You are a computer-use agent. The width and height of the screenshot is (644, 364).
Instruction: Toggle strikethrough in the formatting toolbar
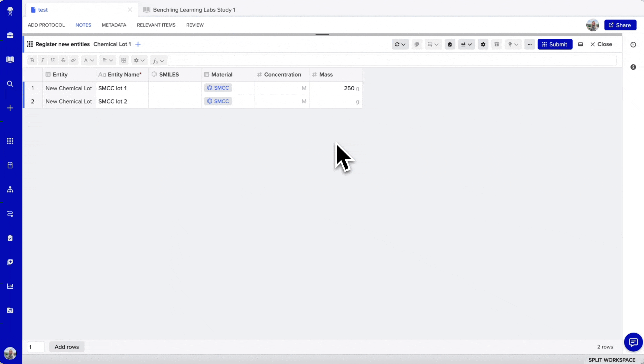point(63,60)
